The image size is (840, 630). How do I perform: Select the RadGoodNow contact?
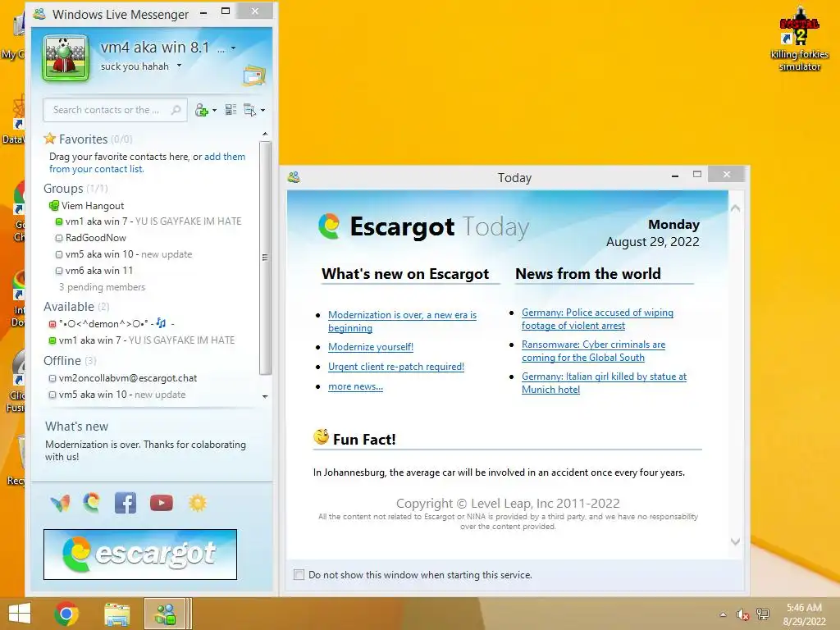[91, 238]
